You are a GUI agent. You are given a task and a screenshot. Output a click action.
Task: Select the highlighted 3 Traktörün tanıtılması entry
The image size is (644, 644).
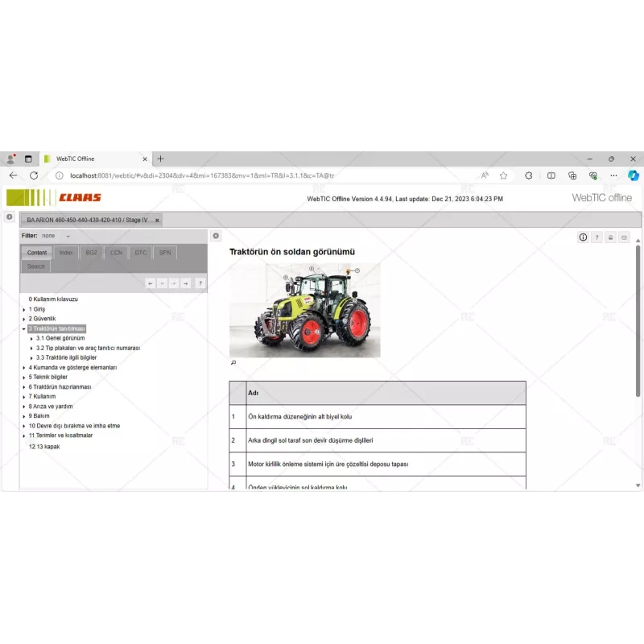pos(57,328)
